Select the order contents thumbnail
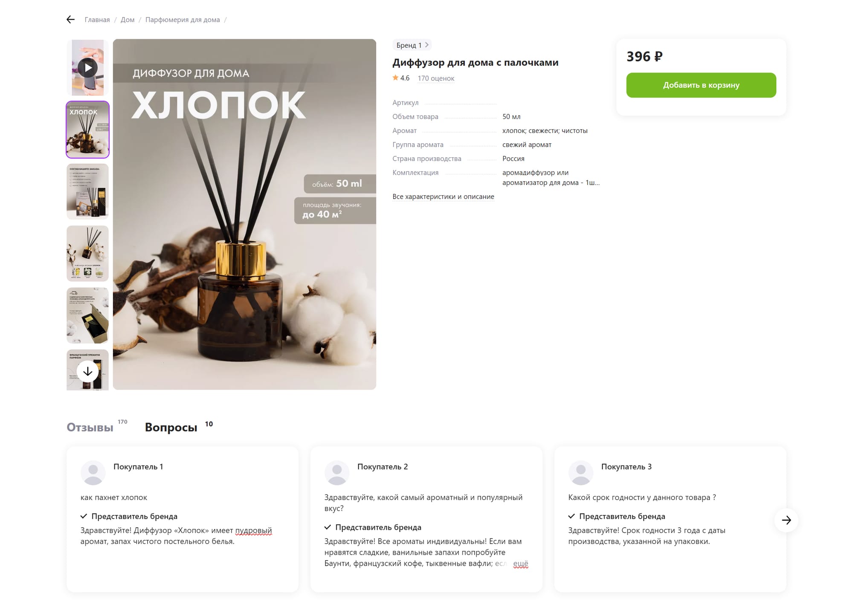 click(x=87, y=191)
